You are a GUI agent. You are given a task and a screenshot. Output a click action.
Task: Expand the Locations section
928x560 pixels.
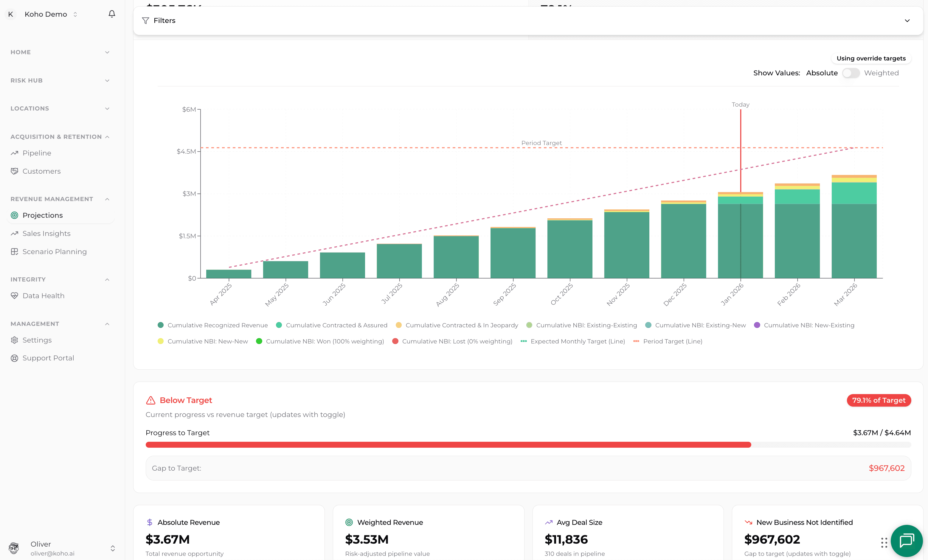tap(107, 108)
